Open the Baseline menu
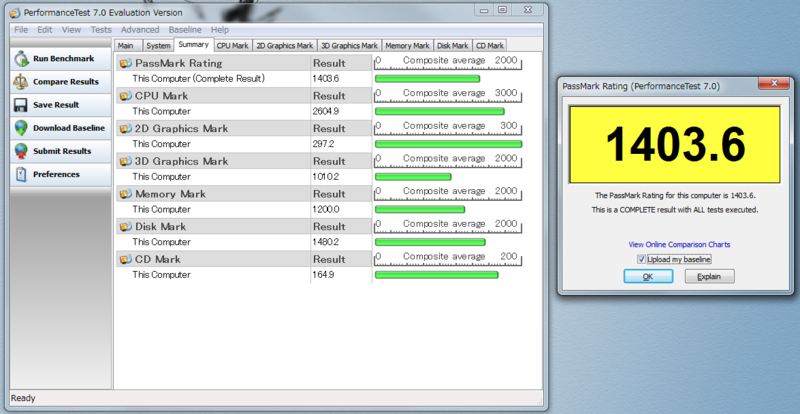 click(x=185, y=30)
